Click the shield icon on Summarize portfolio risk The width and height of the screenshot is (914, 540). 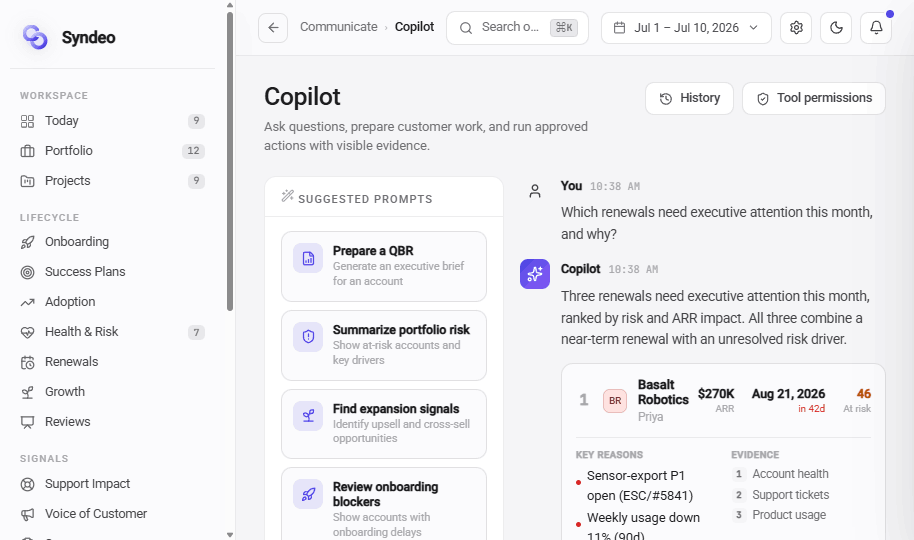tap(308, 336)
